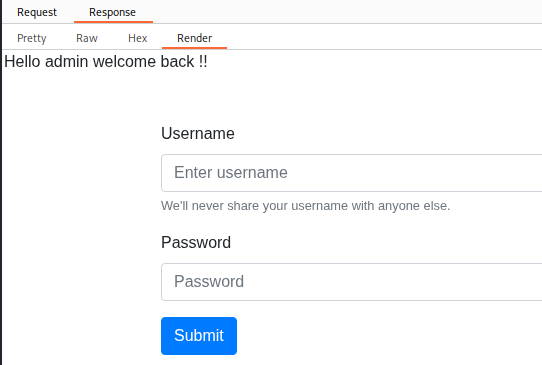Click the blue Submit button

click(199, 336)
